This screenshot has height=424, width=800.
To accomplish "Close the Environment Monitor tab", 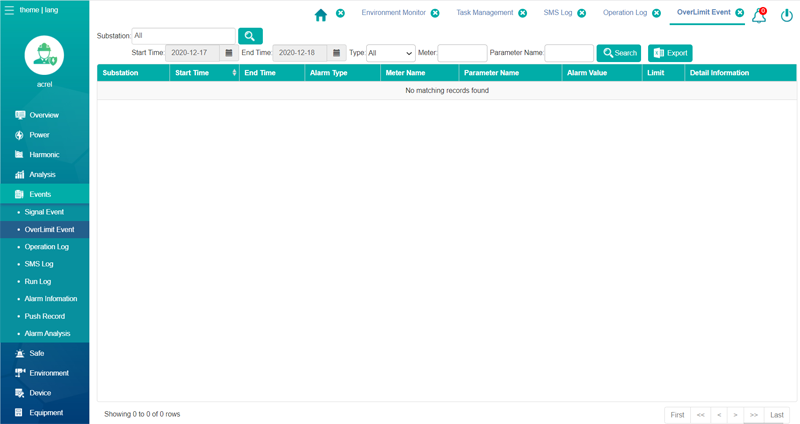I will pos(435,14).
